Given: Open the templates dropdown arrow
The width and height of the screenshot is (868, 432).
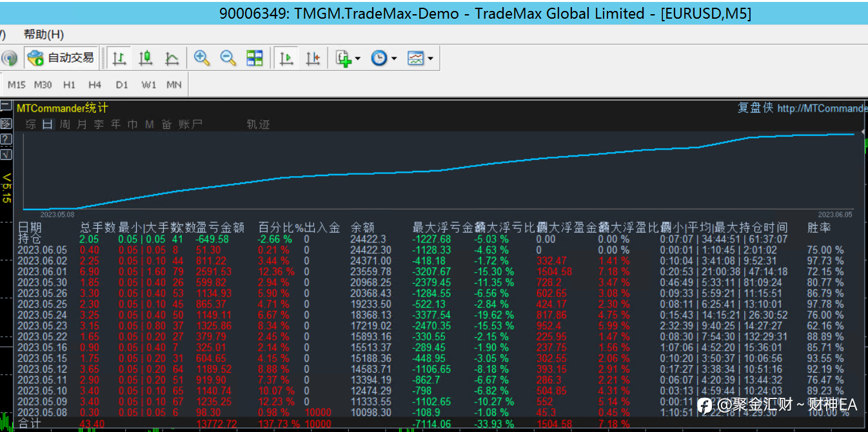Looking at the screenshot, I should [430, 59].
